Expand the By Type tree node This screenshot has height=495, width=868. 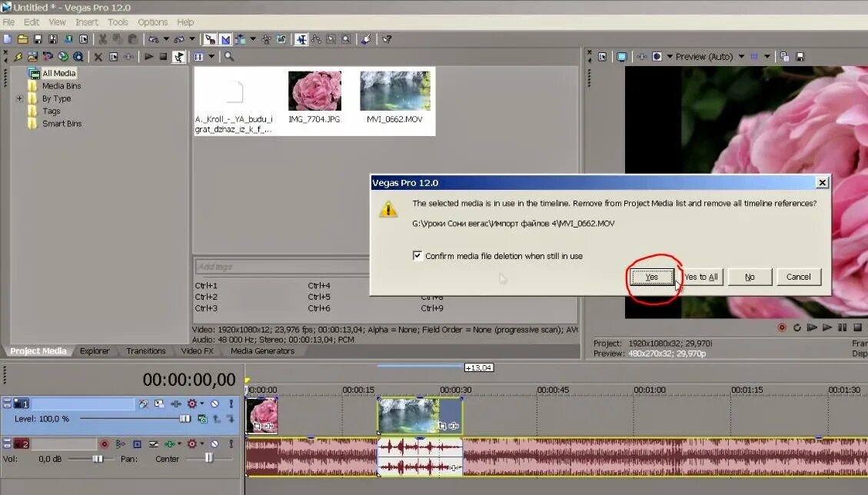pos(19,98)
